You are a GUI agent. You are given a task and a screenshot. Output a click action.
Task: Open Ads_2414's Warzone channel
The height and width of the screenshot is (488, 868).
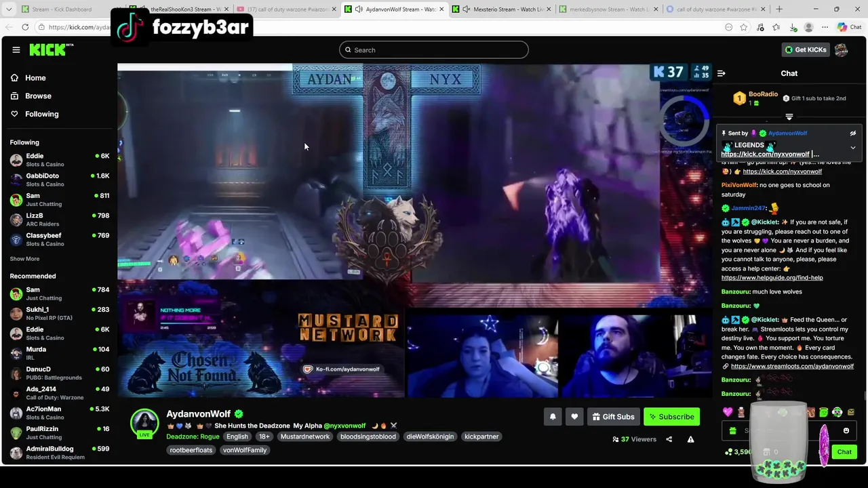[60, 393]
